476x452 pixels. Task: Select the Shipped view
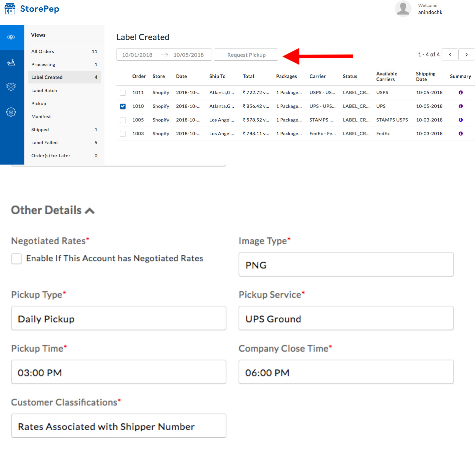[x=64, y=130]
